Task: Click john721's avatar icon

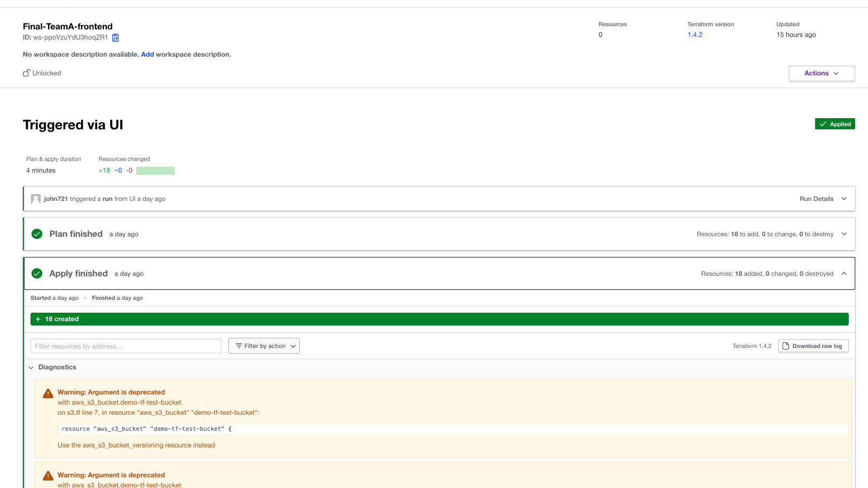Action: tap(35, 198)
